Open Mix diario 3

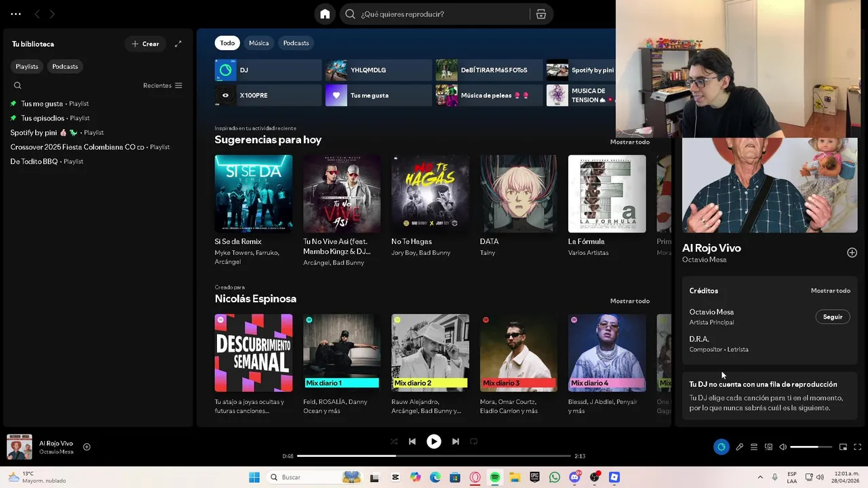click(519, 352)
